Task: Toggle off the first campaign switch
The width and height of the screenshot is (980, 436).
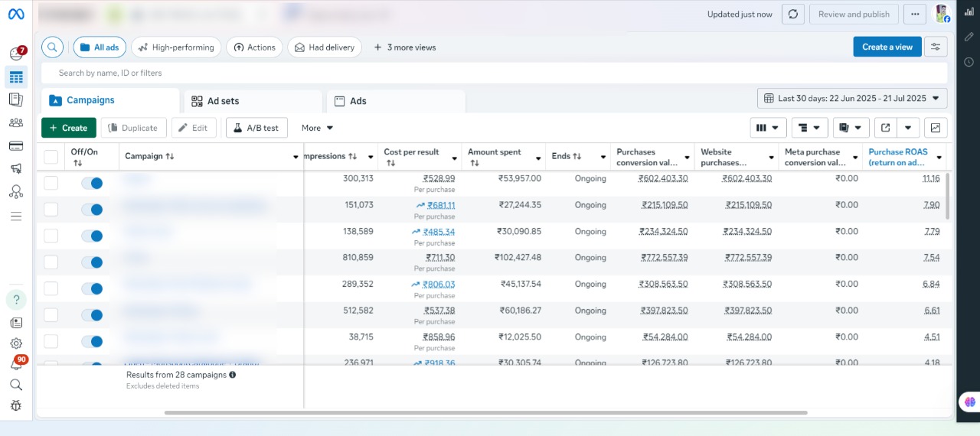Action: coord(92,184)
